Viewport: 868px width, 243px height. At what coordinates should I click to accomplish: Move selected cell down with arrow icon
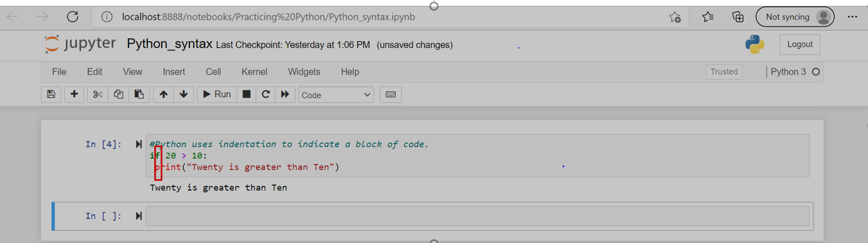pyautogui.click(x=183, y=95)
